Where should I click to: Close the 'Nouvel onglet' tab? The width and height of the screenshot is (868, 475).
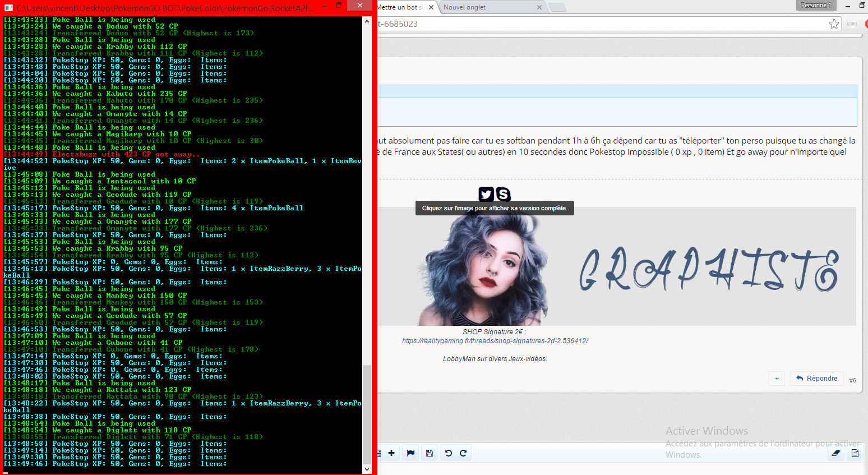(539, 7)
